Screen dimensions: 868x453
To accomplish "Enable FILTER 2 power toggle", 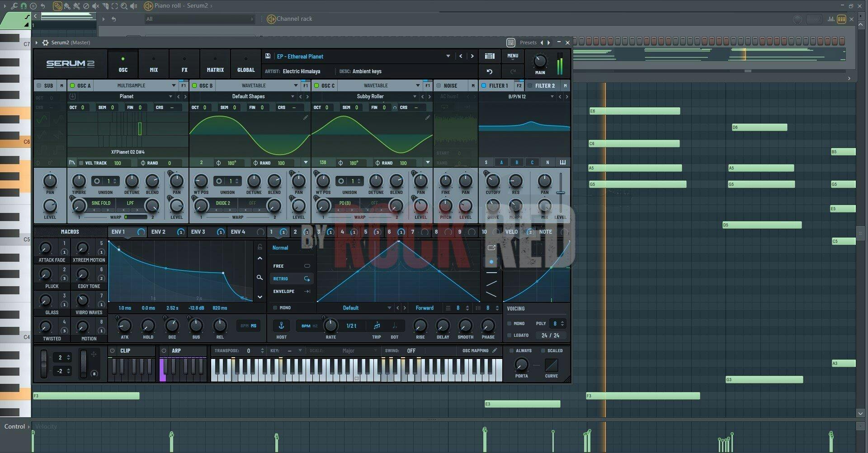I will 530,85.
